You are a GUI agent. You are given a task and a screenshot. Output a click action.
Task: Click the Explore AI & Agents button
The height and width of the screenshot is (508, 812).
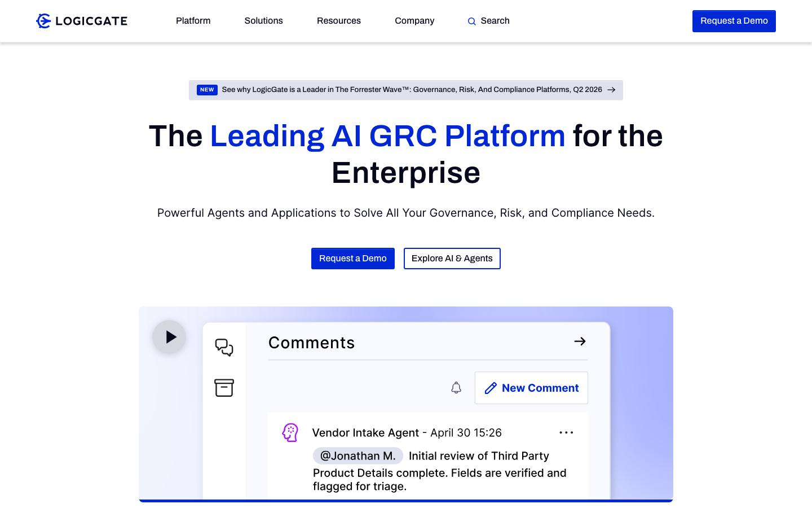(x=452, y=259)
